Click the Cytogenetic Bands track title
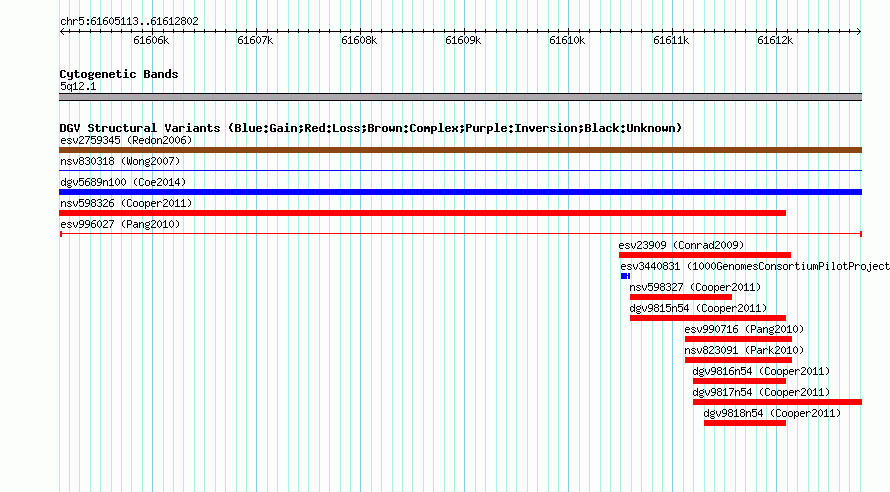Screen dimensions: 890x492 coord(119,74)
